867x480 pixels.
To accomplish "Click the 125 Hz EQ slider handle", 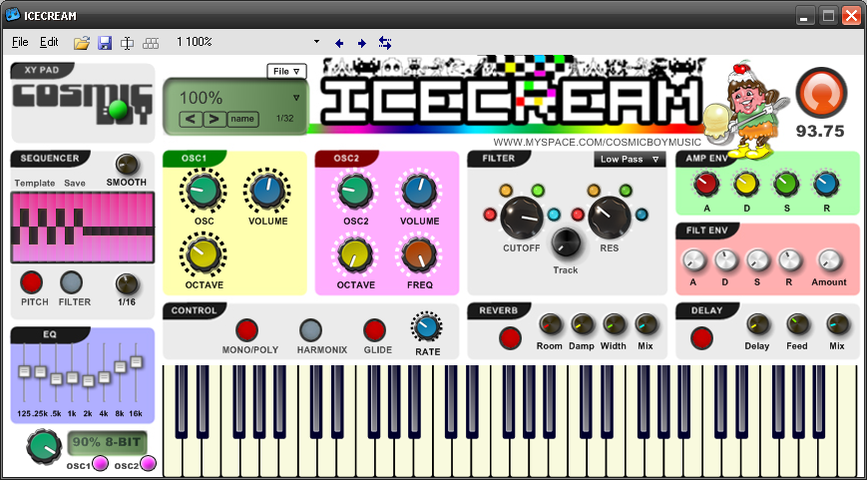I will point(24,372).
